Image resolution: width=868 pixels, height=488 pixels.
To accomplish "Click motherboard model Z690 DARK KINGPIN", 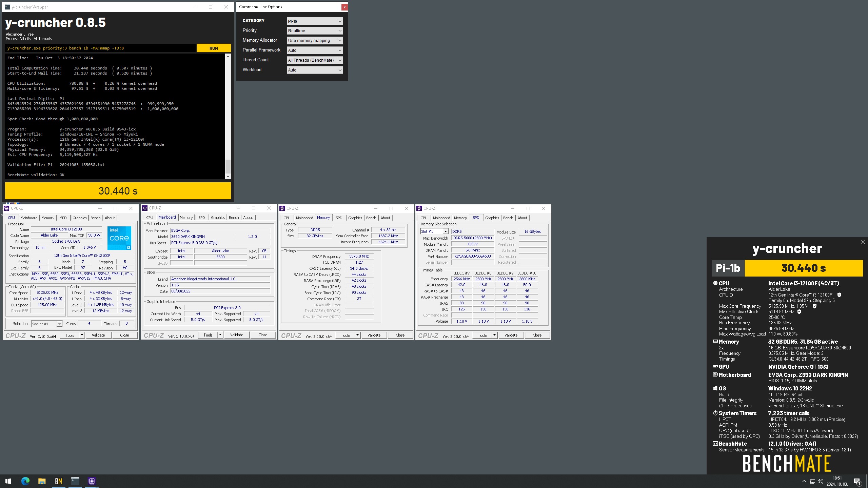I will point(202,237).
